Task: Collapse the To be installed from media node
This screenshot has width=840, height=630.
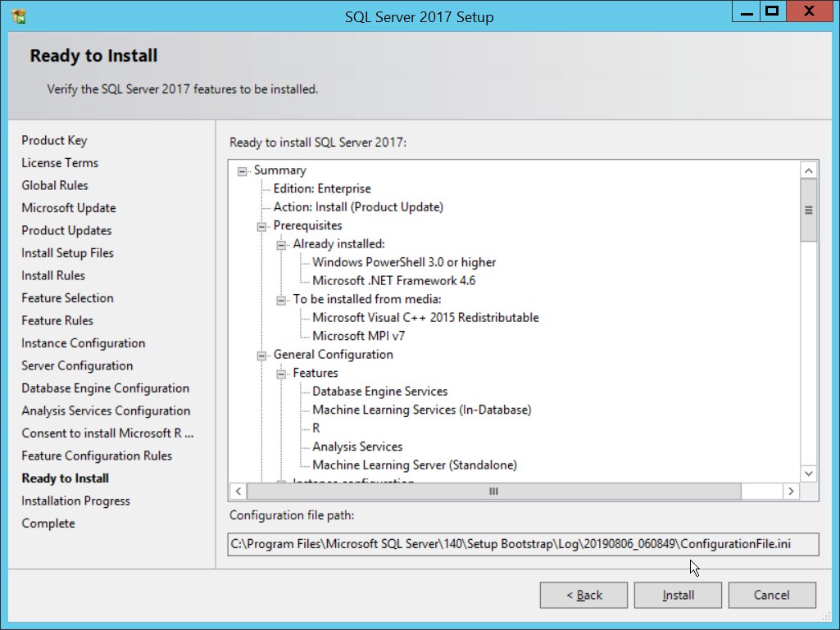Action: click(281, 300)
